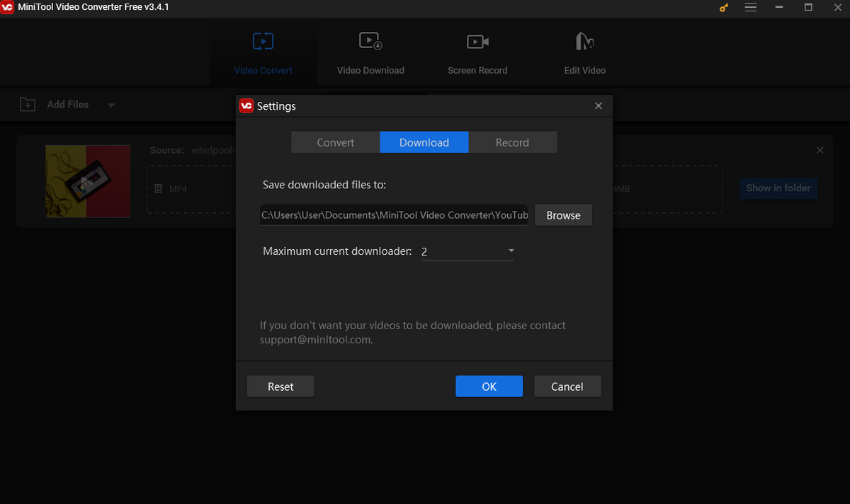Play the cassette video thumbnail
Viewport: 850px width, 504px height.
click(87, 181)
